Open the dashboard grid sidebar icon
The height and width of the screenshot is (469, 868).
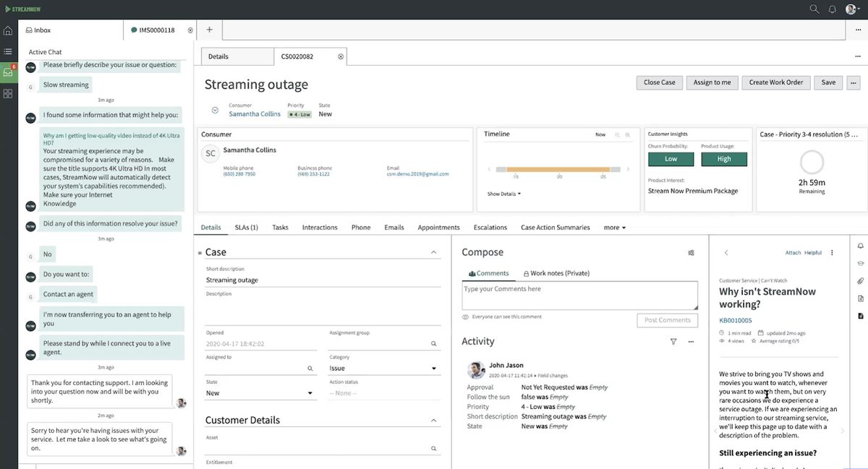pos(8,94)
